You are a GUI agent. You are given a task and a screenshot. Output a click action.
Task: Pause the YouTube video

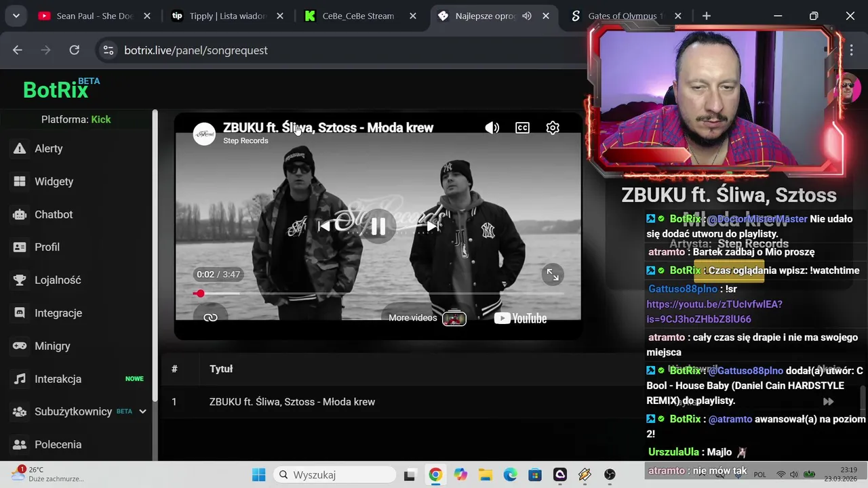point(378,226)
